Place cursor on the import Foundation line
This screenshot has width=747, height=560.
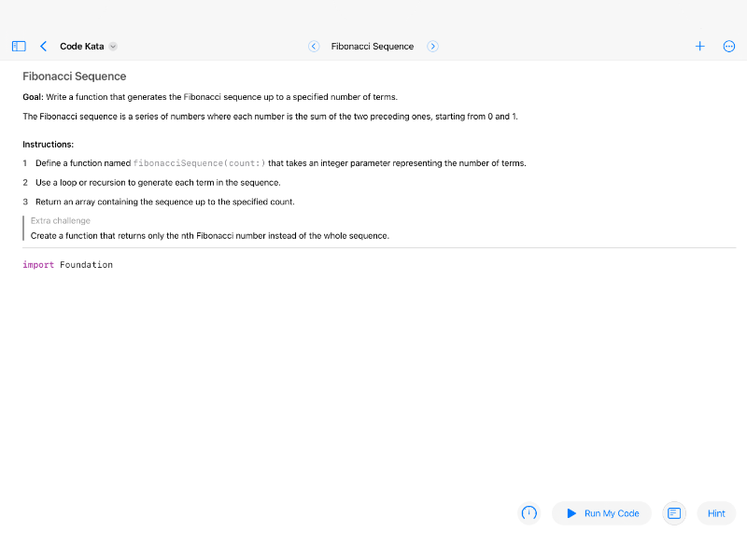67,265
